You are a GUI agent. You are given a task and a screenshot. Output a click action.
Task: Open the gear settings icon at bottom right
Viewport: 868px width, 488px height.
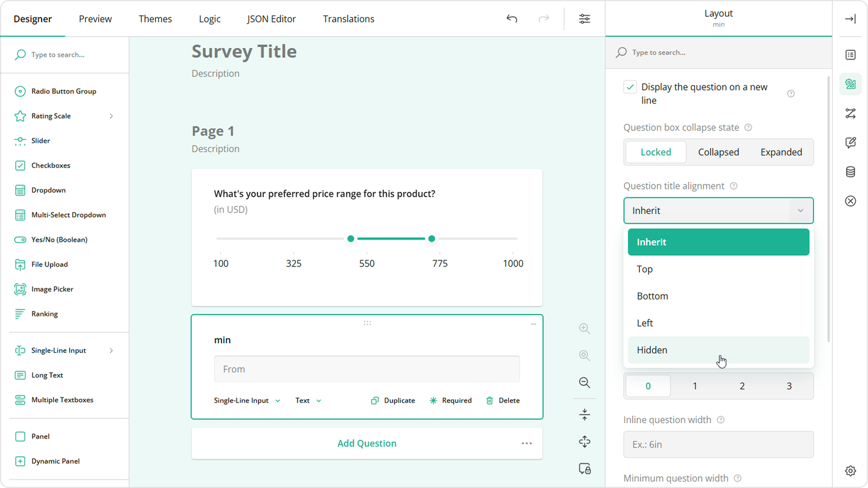click(850, 471)
